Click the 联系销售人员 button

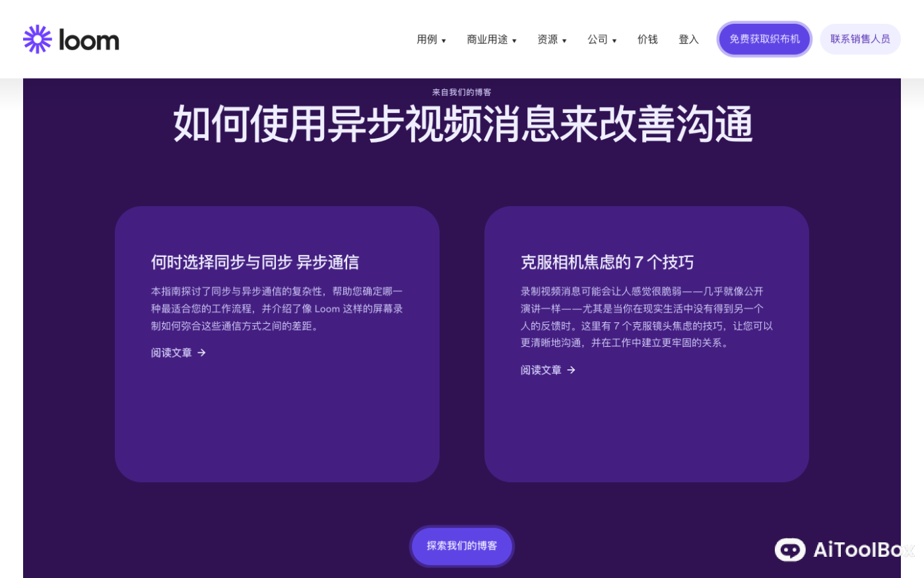click(859, 39)
